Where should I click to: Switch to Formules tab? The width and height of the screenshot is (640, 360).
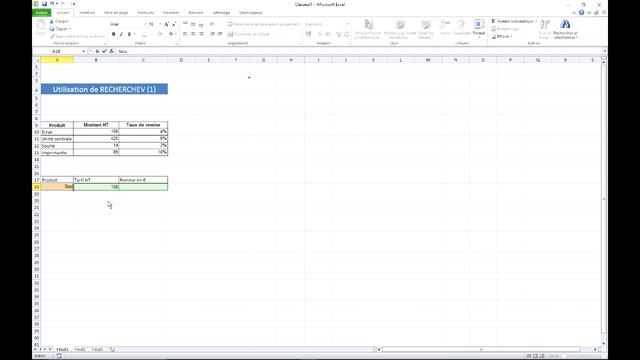(x=146, y=13)
